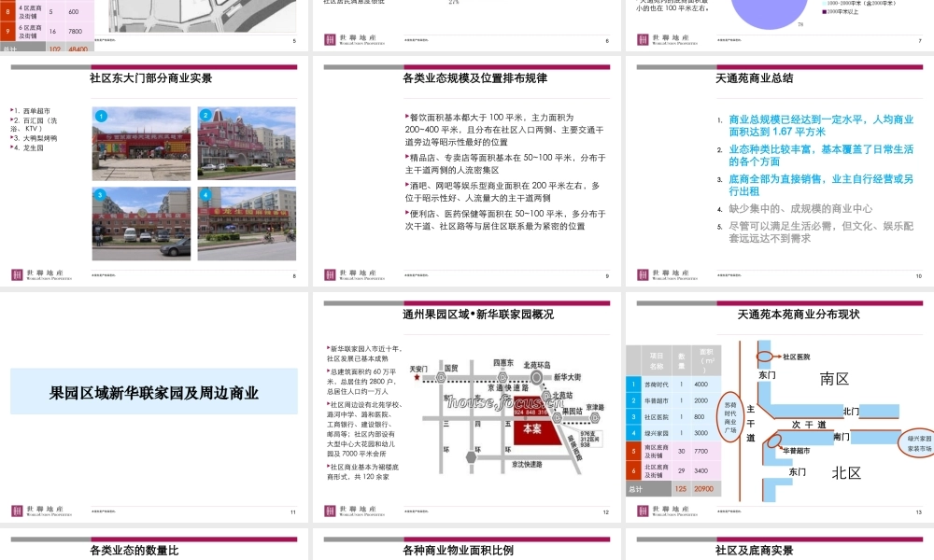Select slide title 天通苑本苑商业分布现状
934x560 pixels.
(799, 315)
